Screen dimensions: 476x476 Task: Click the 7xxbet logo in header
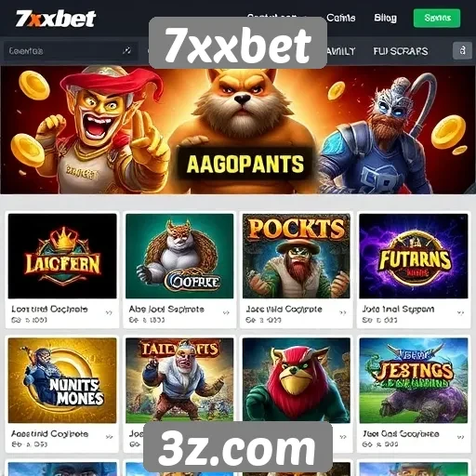[56, 19]
